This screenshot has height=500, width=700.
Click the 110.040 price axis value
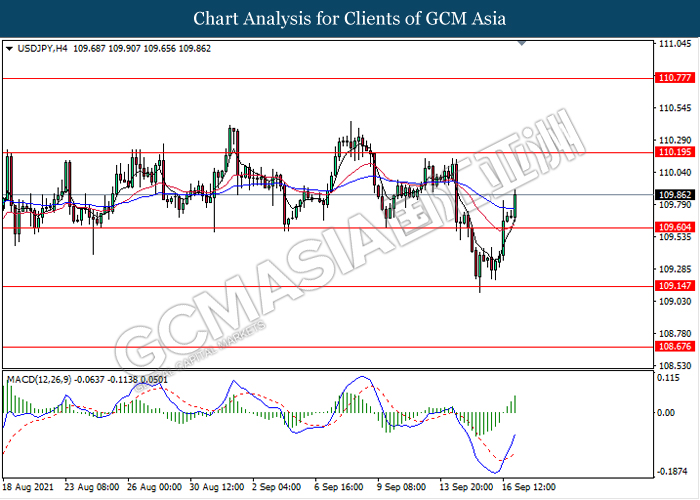point(675,172)
